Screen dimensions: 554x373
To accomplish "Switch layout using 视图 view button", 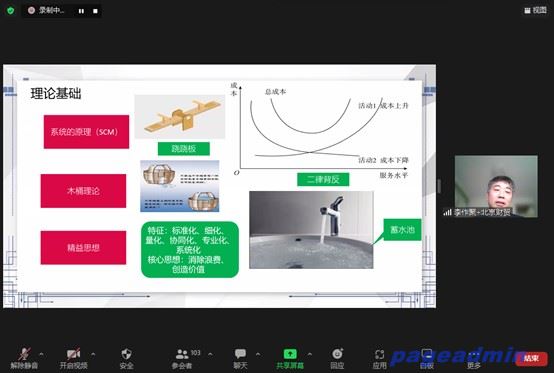I will [x=536, y=11].
